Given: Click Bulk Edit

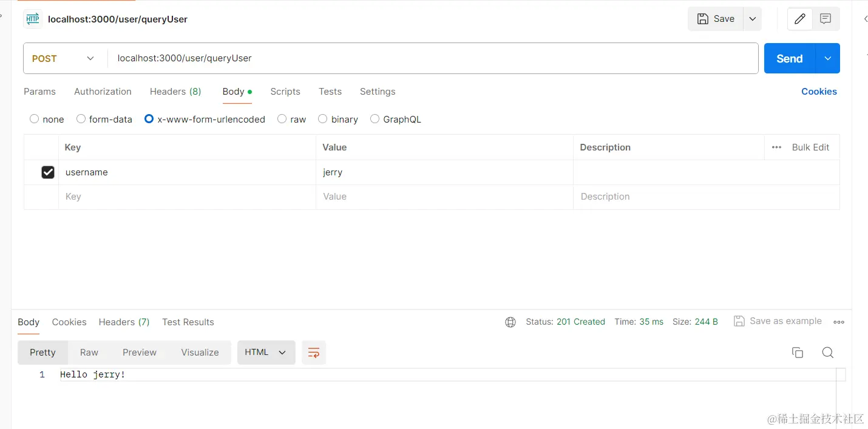Looking at the screenshot, I should point(810,147).
